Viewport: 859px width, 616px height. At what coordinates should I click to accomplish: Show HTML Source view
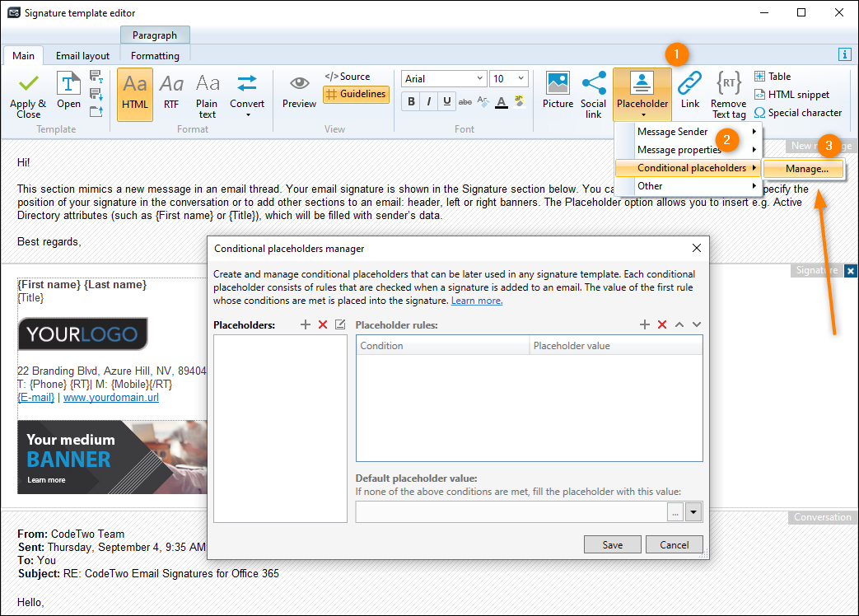(x=348, y=77)
